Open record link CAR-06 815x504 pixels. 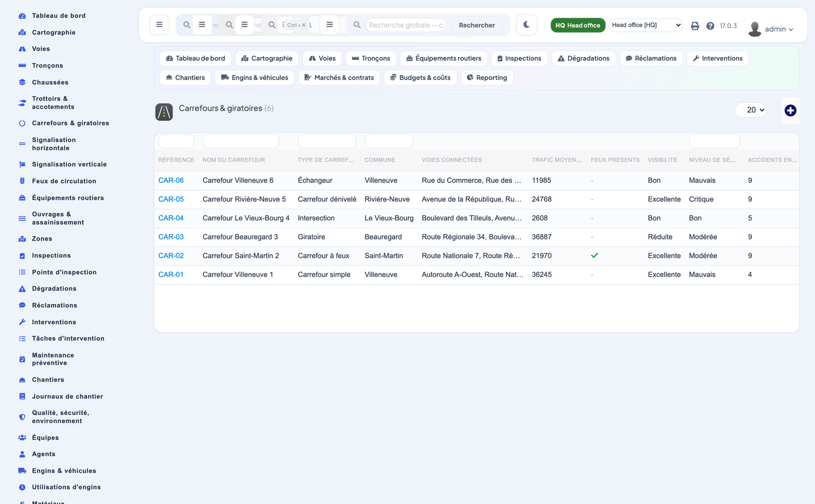click(171, 180)
